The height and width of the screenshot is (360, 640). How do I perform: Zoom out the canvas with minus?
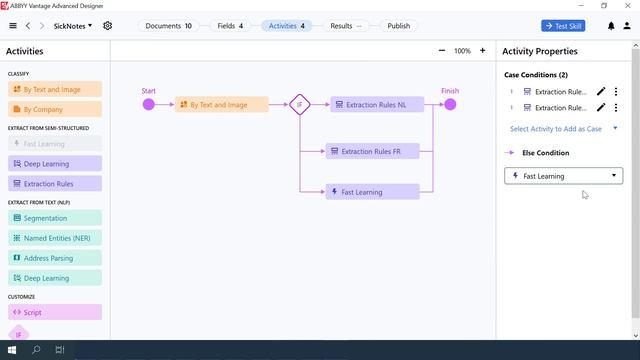(x=442, y=51)
